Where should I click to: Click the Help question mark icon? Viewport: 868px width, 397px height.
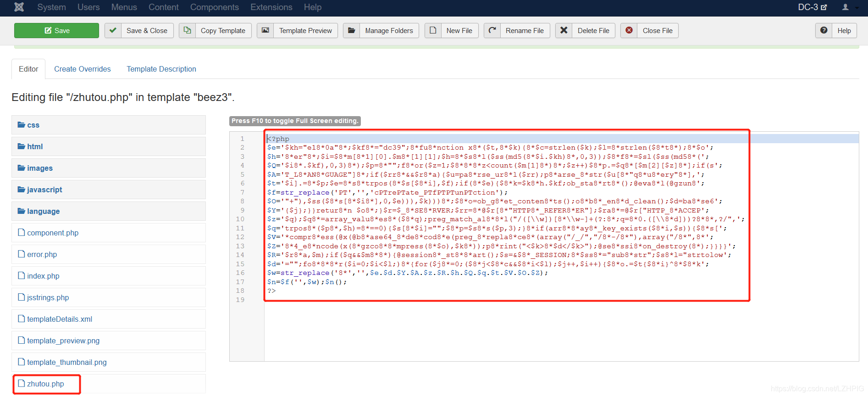pyautogui.click(x=824, y=30)
